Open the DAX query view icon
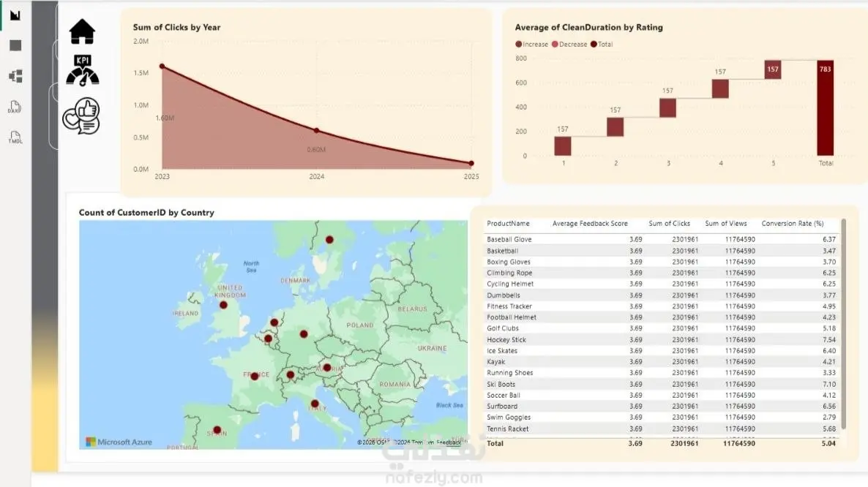868x487 pixels. click(x=15, y=107)
